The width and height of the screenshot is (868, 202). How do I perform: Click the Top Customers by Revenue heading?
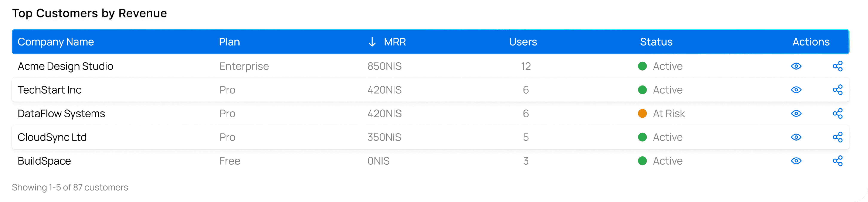(x=89, y=13)
